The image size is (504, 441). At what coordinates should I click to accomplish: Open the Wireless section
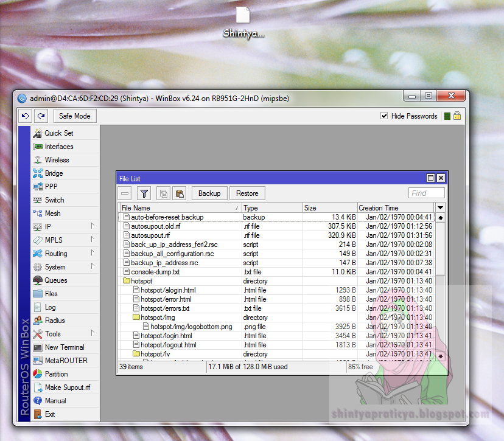(x=65, y=160)
